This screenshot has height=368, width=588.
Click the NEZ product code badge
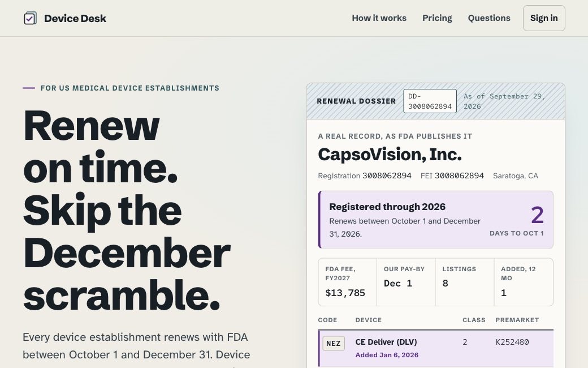click(x=334, y=343)
